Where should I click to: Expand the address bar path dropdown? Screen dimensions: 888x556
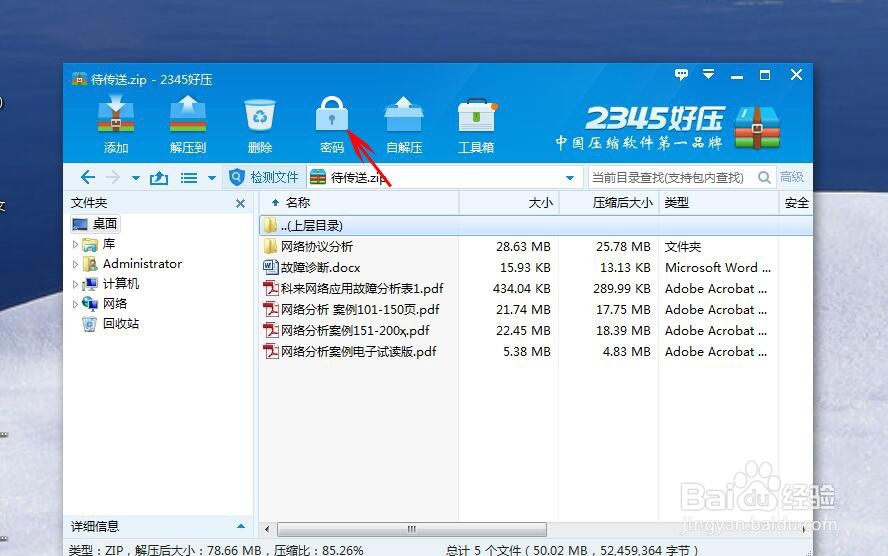[570, 178]
